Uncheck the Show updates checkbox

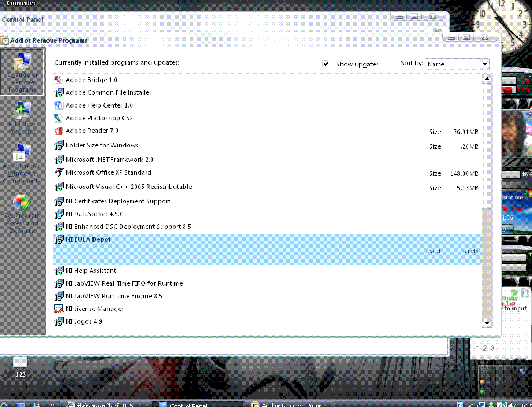[x=326, y=64]
